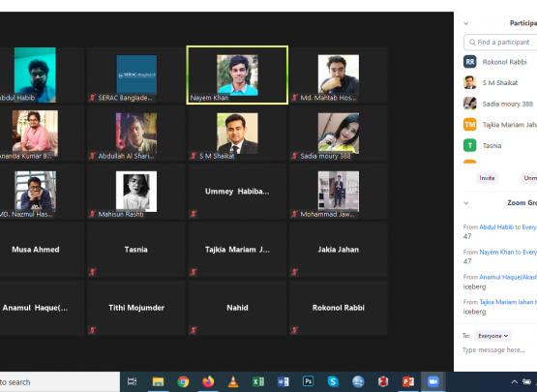Click the 47 message from Abdul Habib

[467, 236]
